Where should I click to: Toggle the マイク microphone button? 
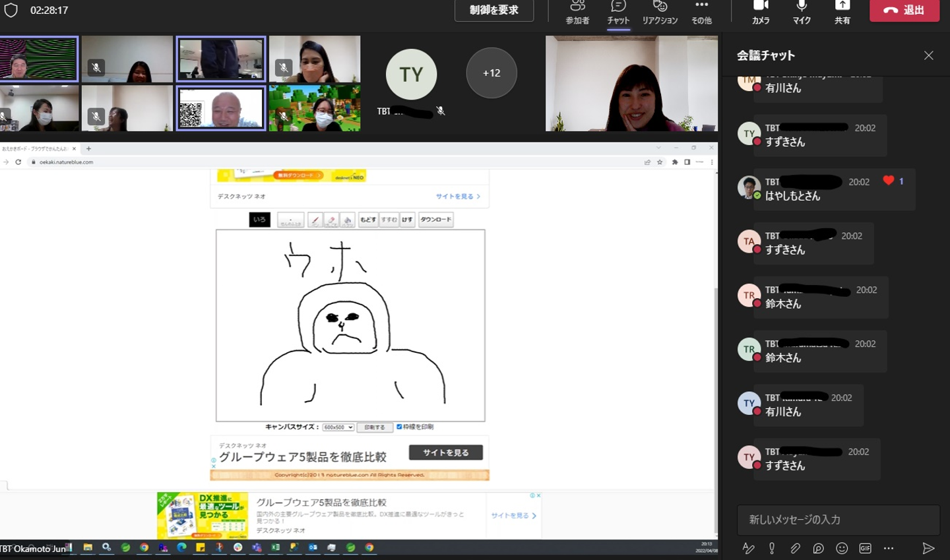coord(802,12)
